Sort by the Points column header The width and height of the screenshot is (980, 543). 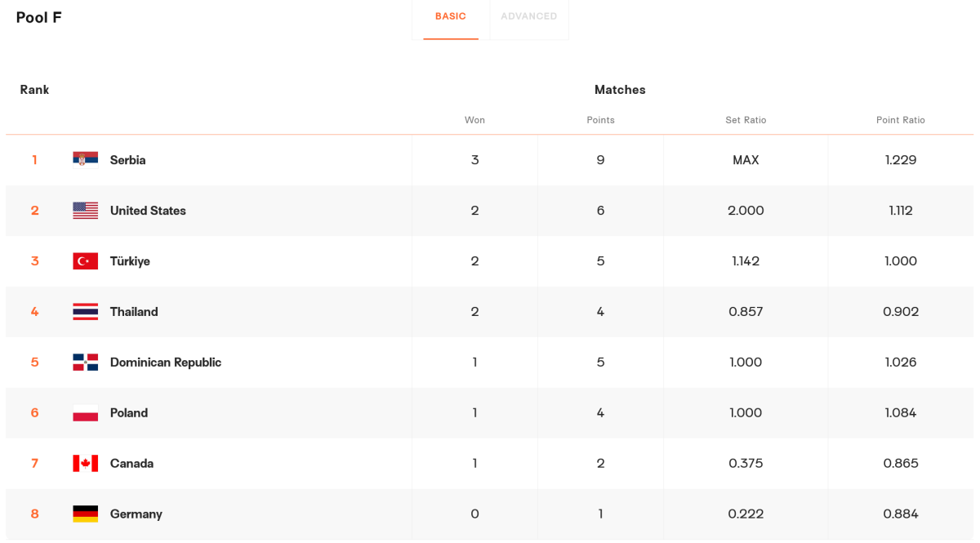[600, 120]
